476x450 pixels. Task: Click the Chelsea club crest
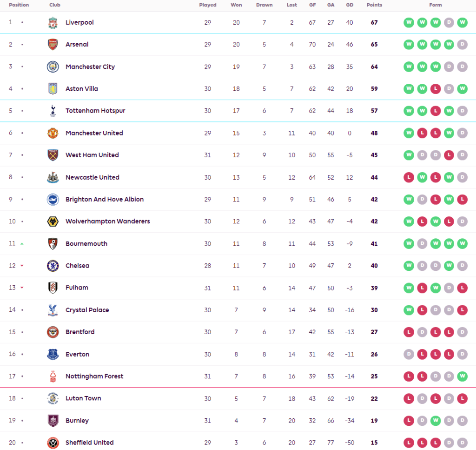(53, 266)
